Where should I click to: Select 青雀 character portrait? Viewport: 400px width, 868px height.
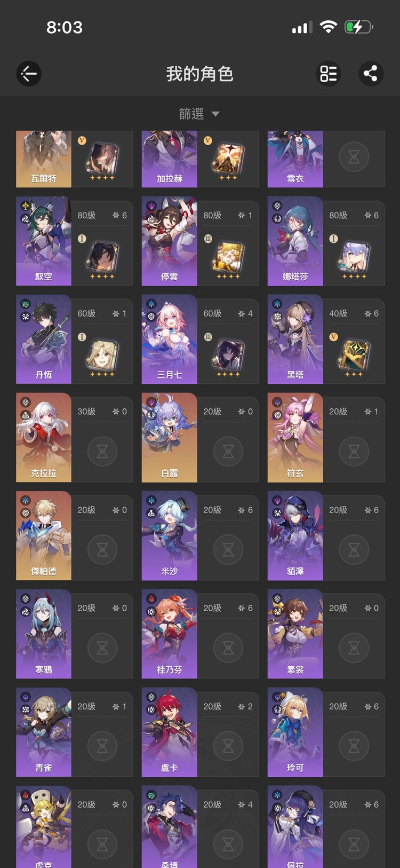[x=44, y=732]
